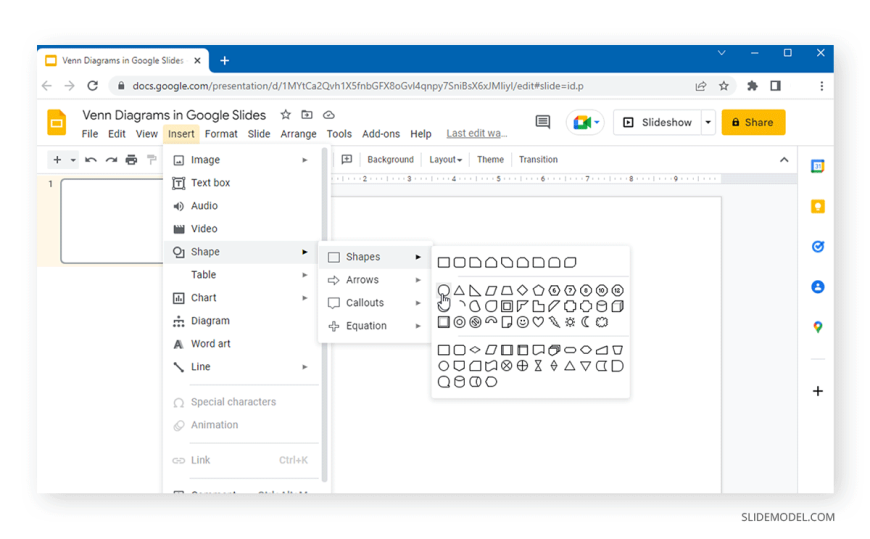Screen dimensions: 870x539
Task: Open the Callouts submenu
Action: 375,303
